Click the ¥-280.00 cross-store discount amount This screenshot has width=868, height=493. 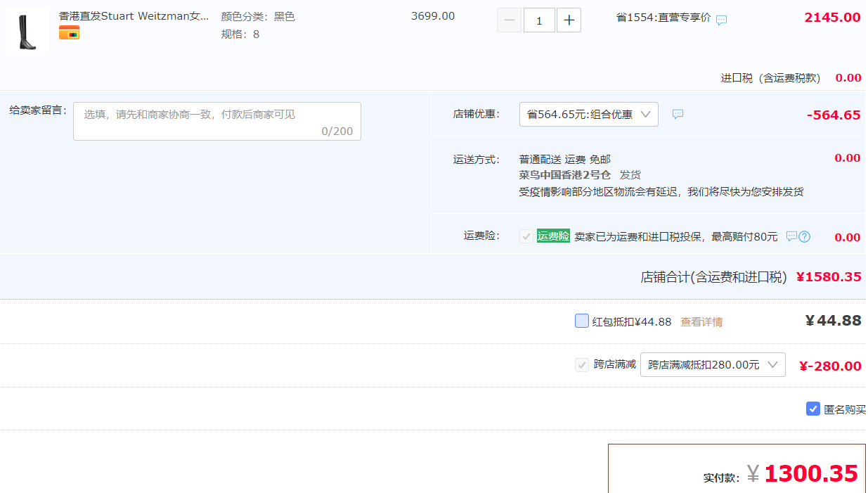[830, 366]
